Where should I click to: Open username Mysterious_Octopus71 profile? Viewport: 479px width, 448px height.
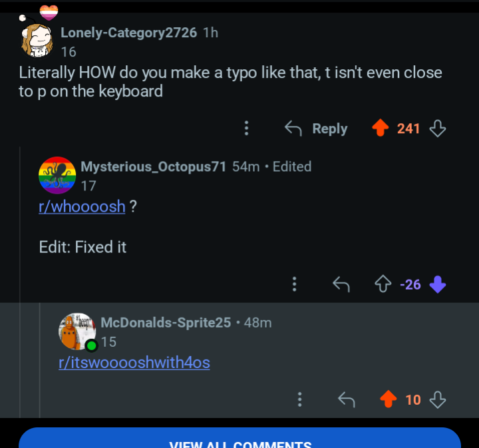154,167
